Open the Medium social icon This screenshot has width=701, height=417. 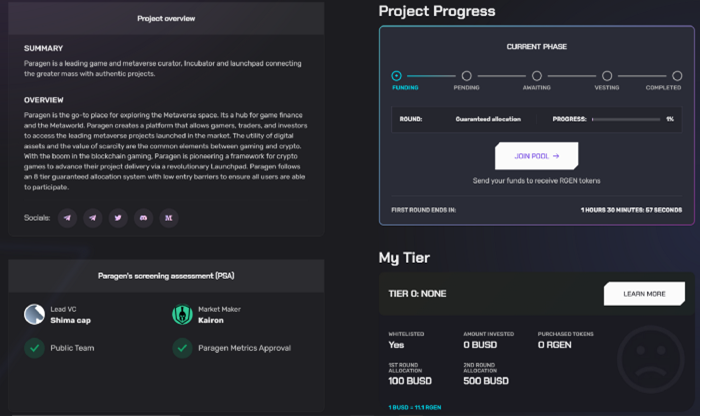click(x=169, y=218)
